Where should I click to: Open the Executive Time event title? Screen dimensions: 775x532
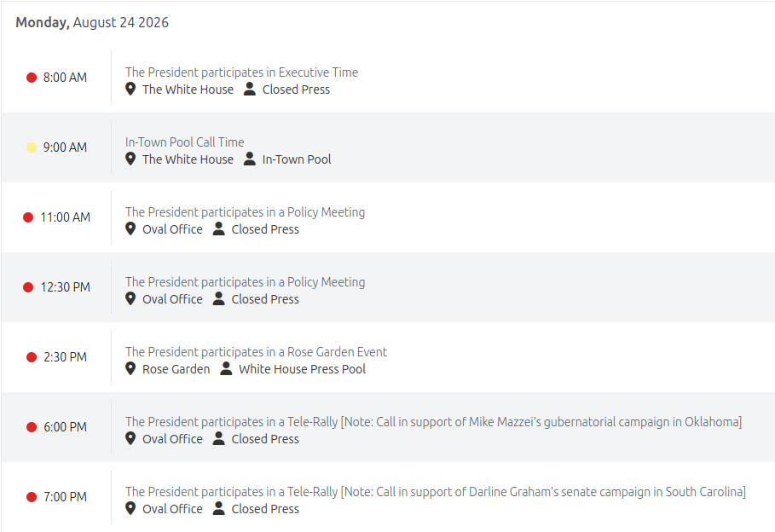pyautogui.click(x=241, y=72)
